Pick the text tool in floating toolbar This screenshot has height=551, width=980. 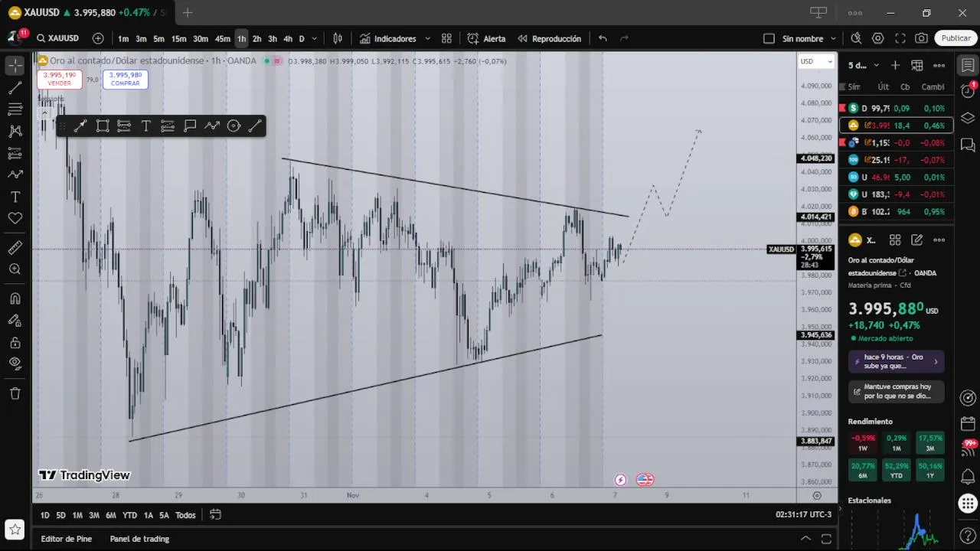click(x=145, y=126)
